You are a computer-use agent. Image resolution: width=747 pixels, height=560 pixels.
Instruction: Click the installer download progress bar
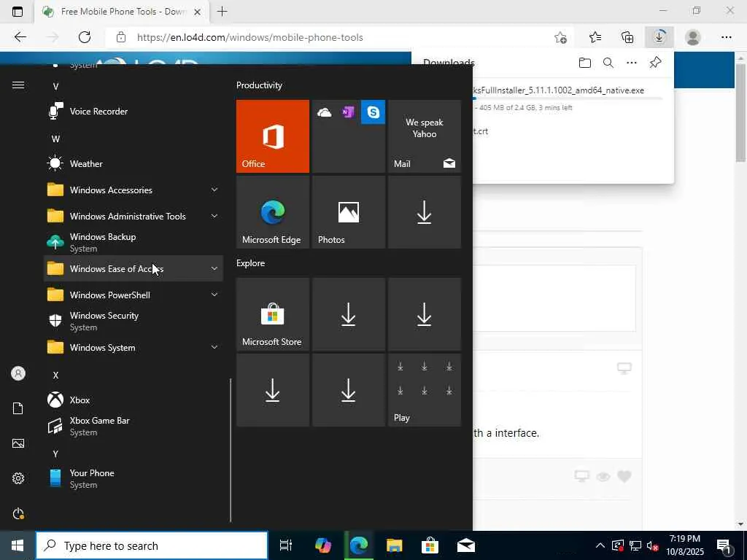[567, 98]
